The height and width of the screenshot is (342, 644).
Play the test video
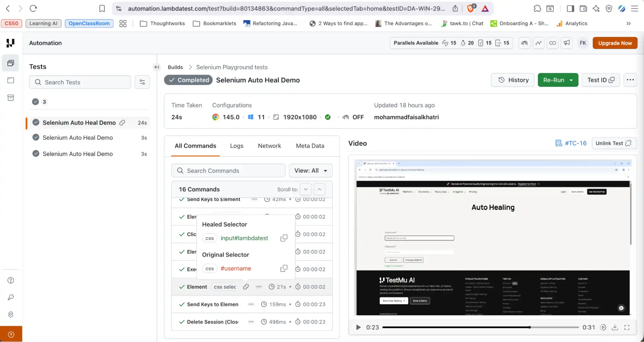tap(358, 327)
